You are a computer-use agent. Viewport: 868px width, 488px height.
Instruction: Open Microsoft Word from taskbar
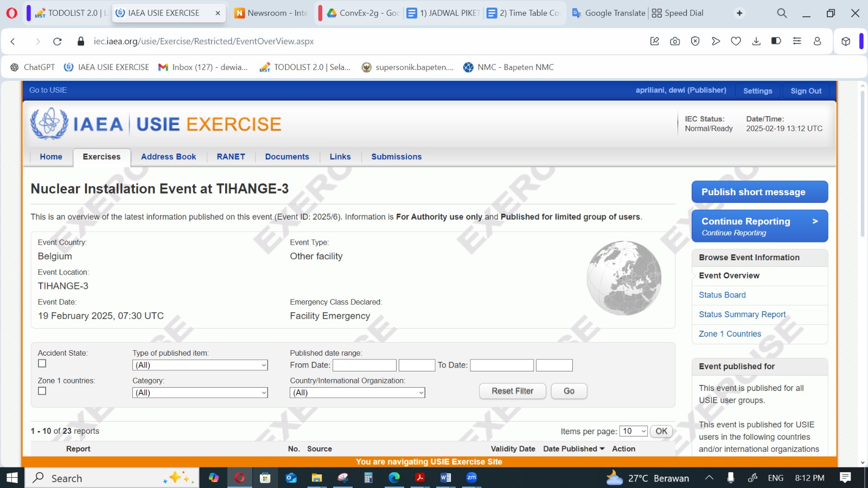point(445,478)
